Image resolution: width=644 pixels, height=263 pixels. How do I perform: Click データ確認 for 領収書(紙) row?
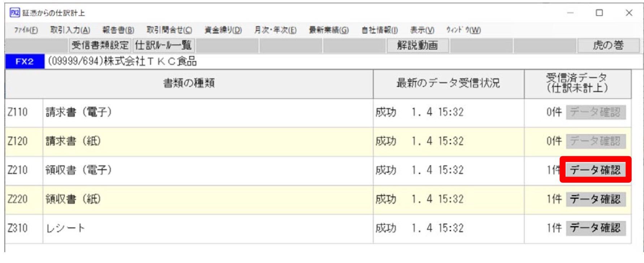pos(596,199)
